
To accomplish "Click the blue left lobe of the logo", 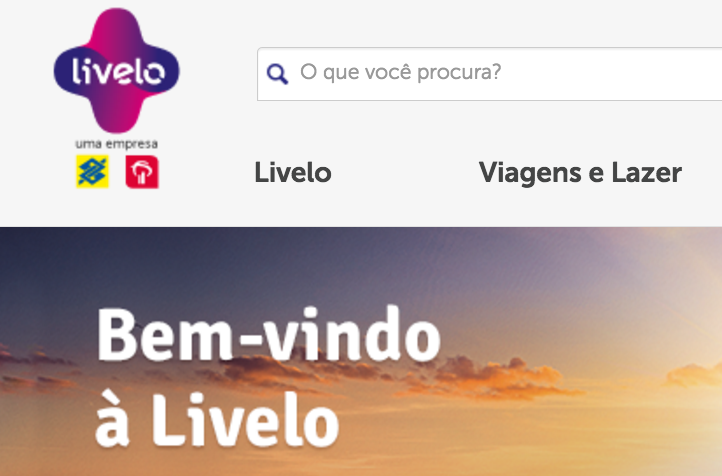I will 67,71.
